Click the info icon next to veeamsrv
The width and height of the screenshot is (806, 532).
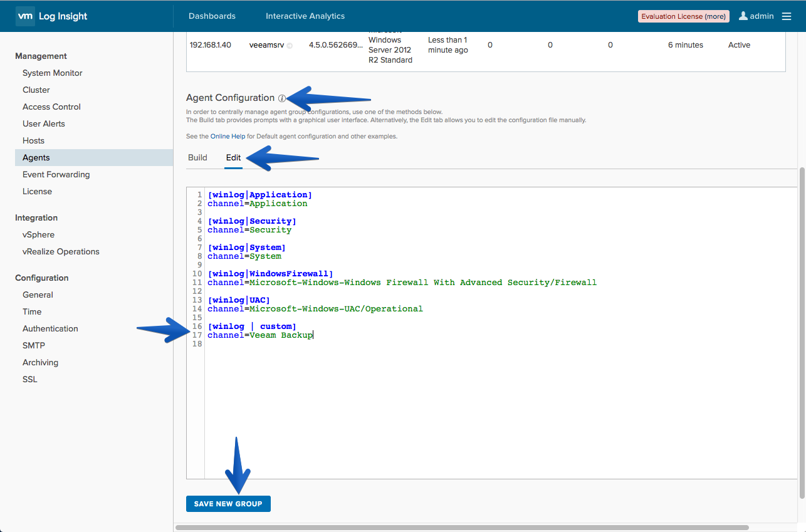click(290, 46)
